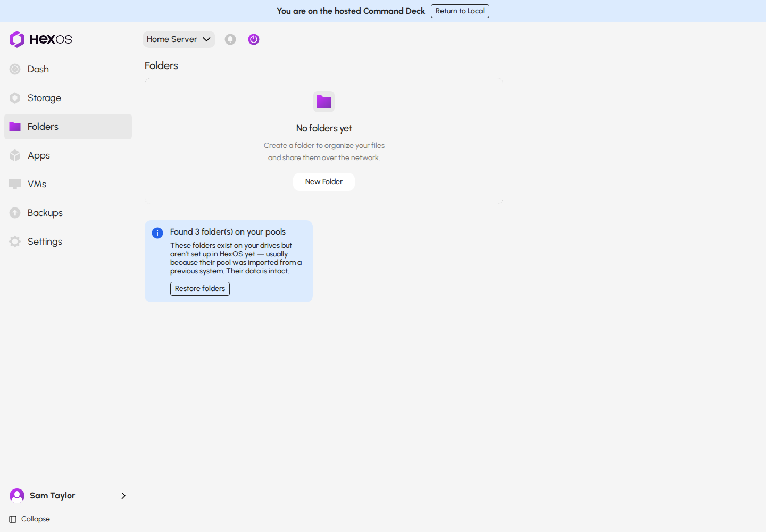Click the hosted Command Deck banner text

[351, 11]
